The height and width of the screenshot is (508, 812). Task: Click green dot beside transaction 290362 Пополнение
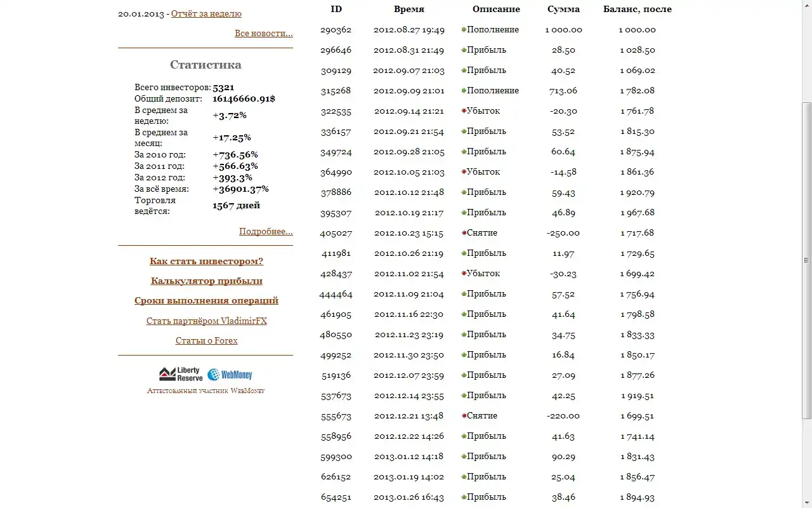click(x=464, y=30)
